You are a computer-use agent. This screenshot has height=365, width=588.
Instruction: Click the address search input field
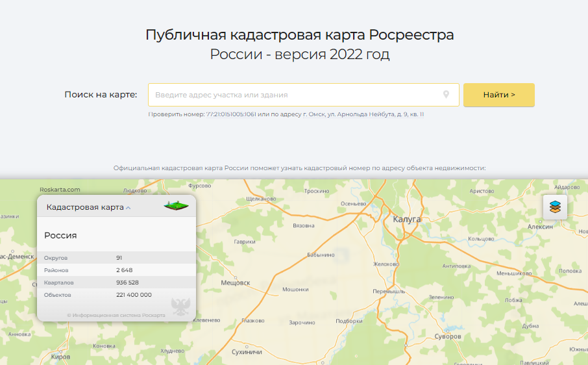click(x=303, y=95)
